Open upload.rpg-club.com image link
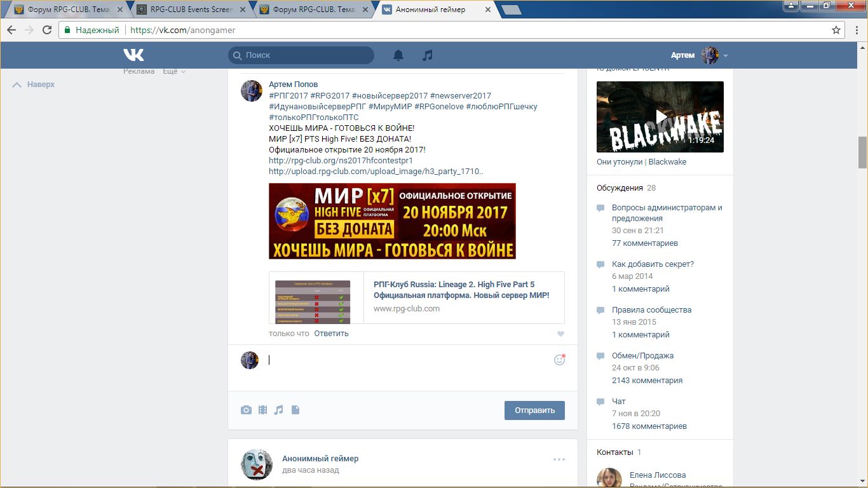 [x=376, y=172]
